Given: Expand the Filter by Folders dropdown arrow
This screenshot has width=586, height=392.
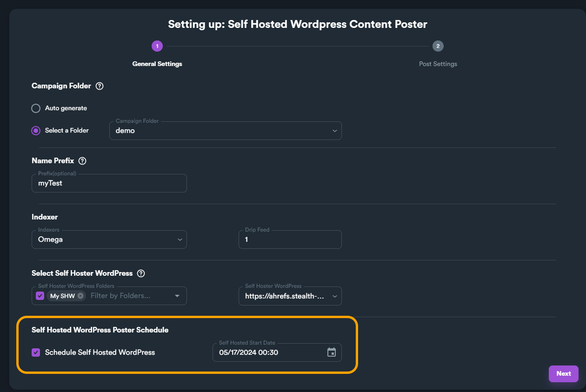Looking at the screenshot, I should (177, 296).
